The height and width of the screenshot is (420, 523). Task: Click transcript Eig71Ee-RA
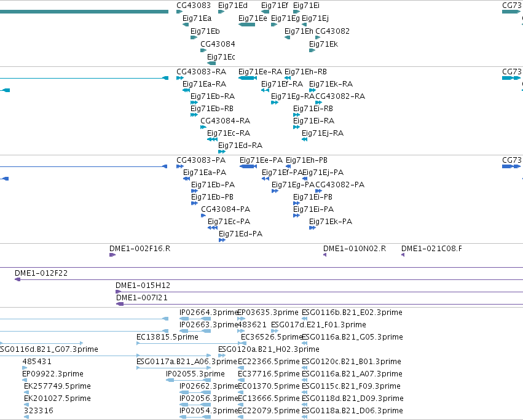click(260, 72)
